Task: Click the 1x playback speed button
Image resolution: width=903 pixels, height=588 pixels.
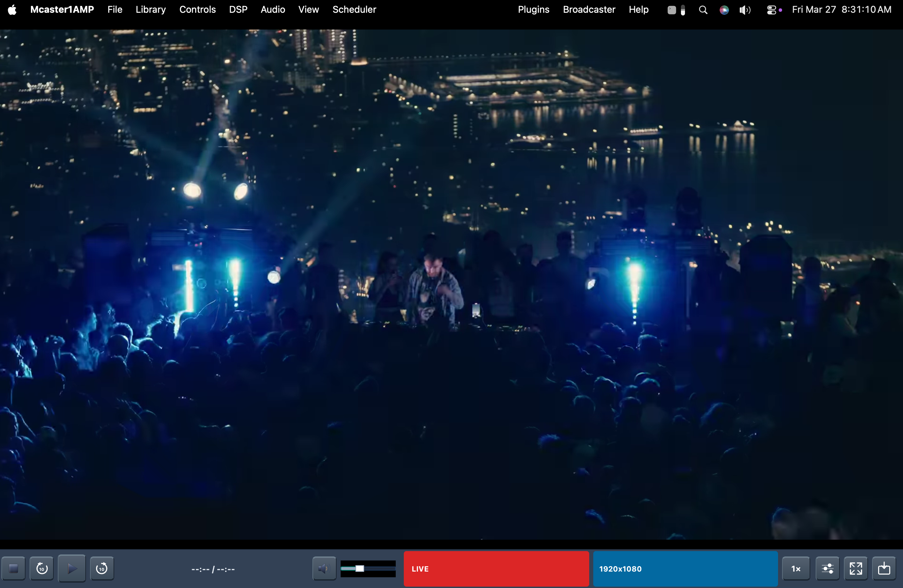Action: click(795, 569)
